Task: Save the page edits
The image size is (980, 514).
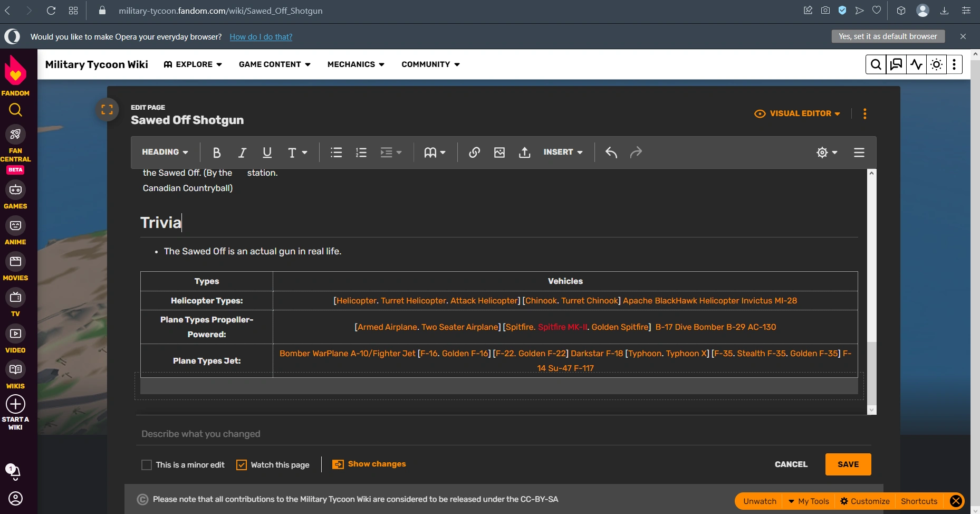Action: click(x=848, y=464)
